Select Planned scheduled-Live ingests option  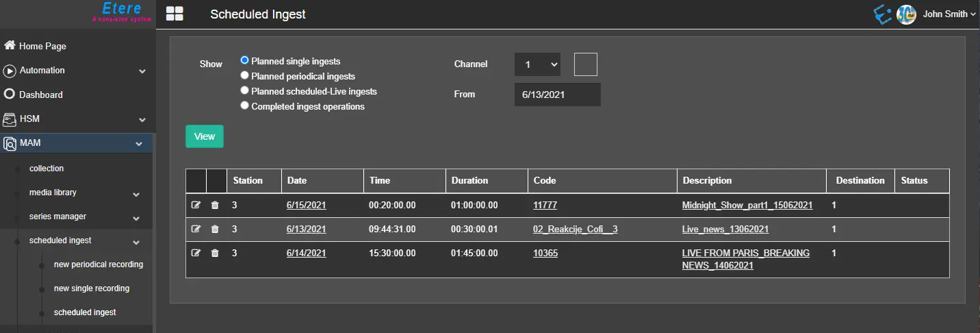tap(244, 91)
